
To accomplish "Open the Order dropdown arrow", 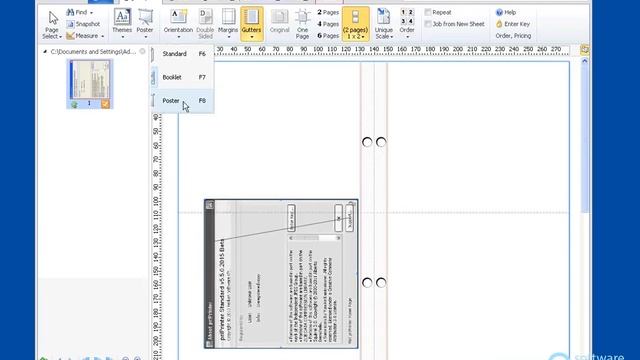I will click(x=407, y=37).
